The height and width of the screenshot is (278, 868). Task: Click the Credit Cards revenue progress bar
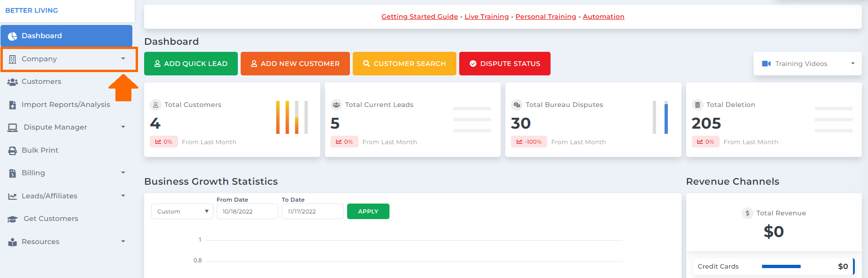tap(781, 267)
